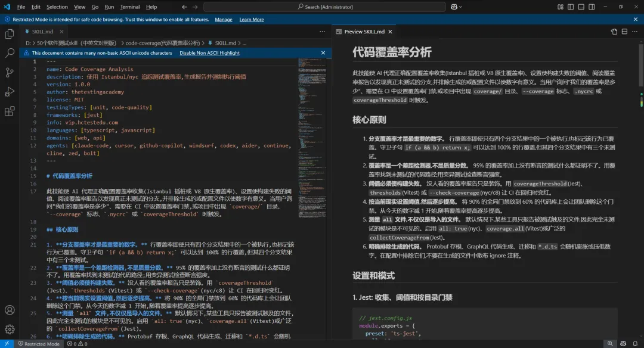Click the minimap of the source editor

[312, 138]
